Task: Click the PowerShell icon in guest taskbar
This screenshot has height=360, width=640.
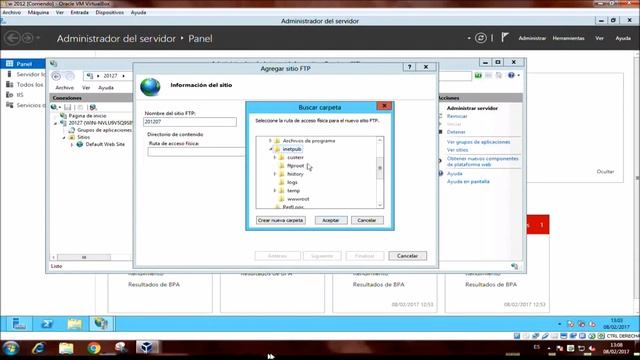Action: (x=47, y=324)
